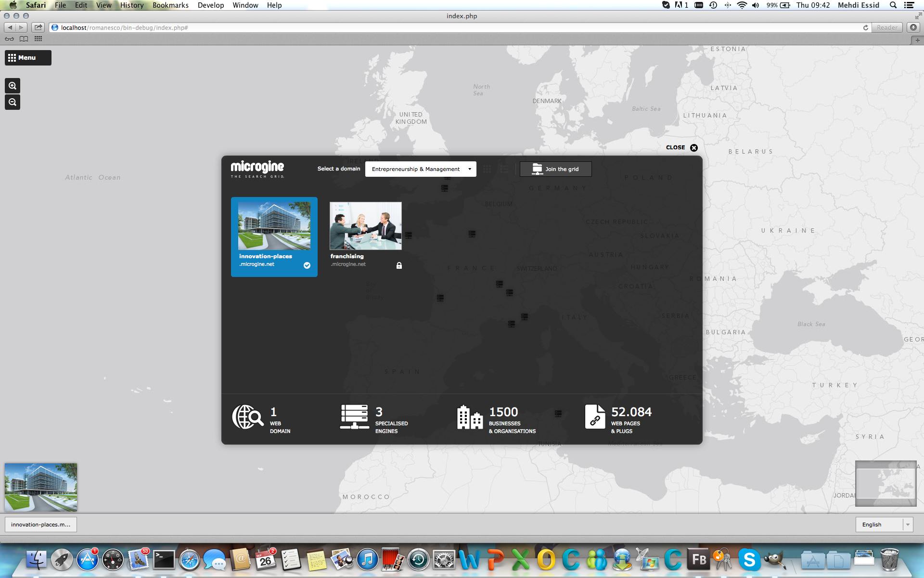Open Safari Downloads button

pos(913,27)
